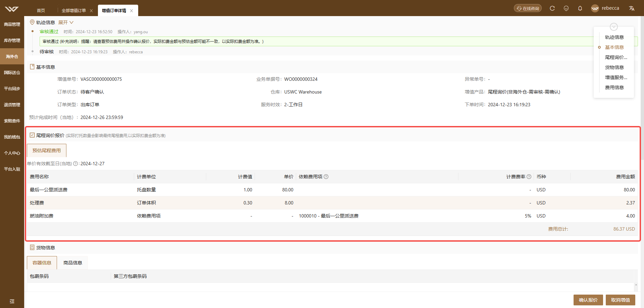Collapse the sidebar menu icon at bottom

coord(12,301)
